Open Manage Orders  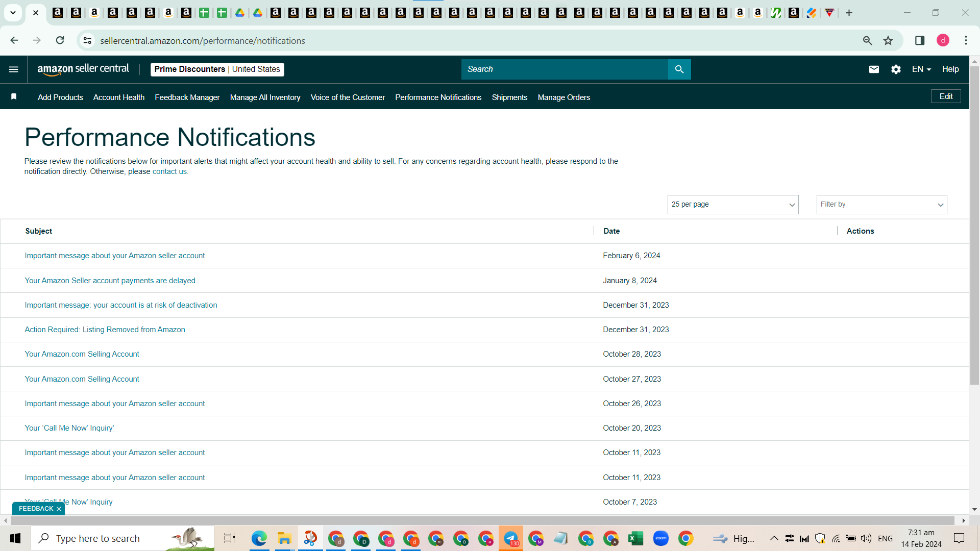(564, 97)
